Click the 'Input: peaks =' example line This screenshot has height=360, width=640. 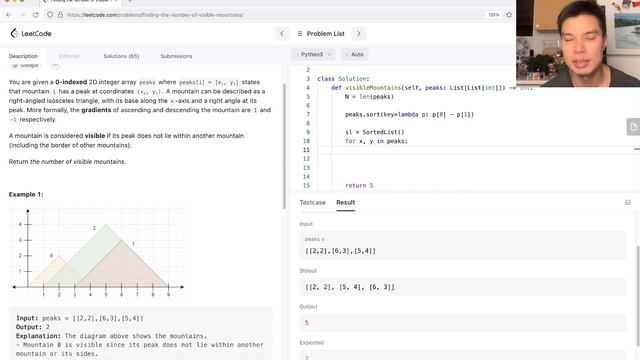point(80,318)
